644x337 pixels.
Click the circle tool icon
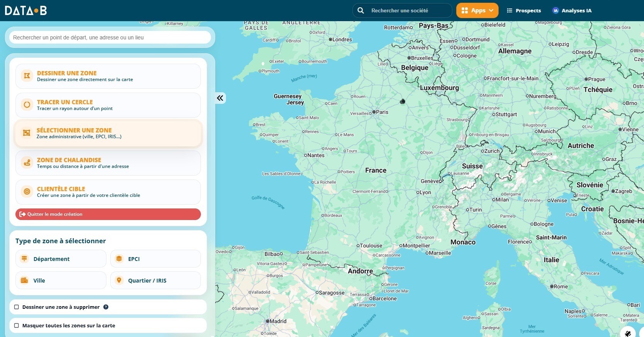(x=27, y=105)
